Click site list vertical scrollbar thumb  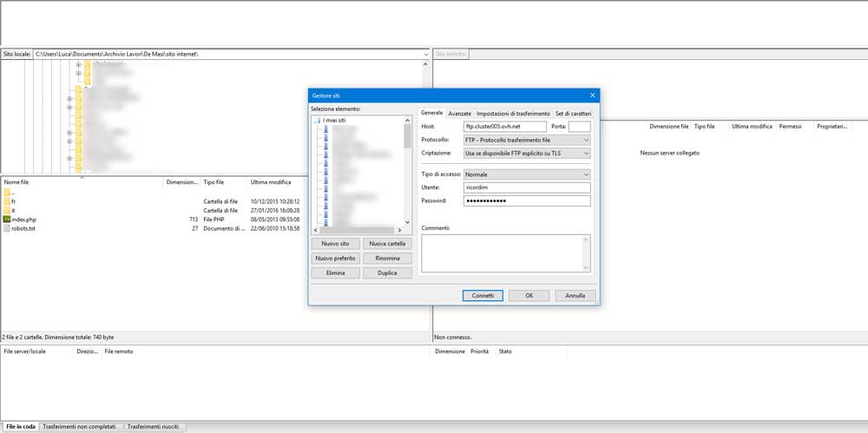[407, 135]
